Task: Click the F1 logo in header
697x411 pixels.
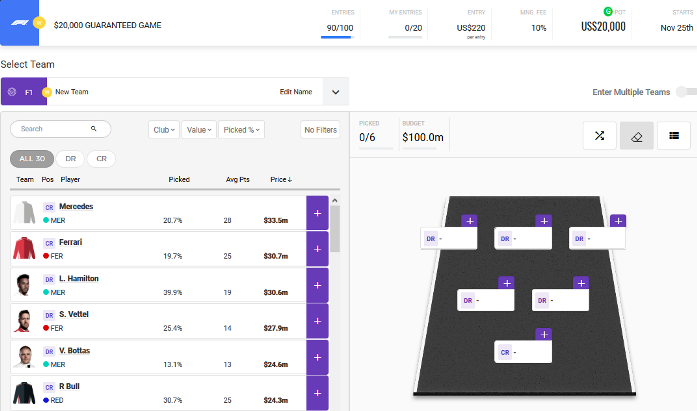Action: (20, 23)
